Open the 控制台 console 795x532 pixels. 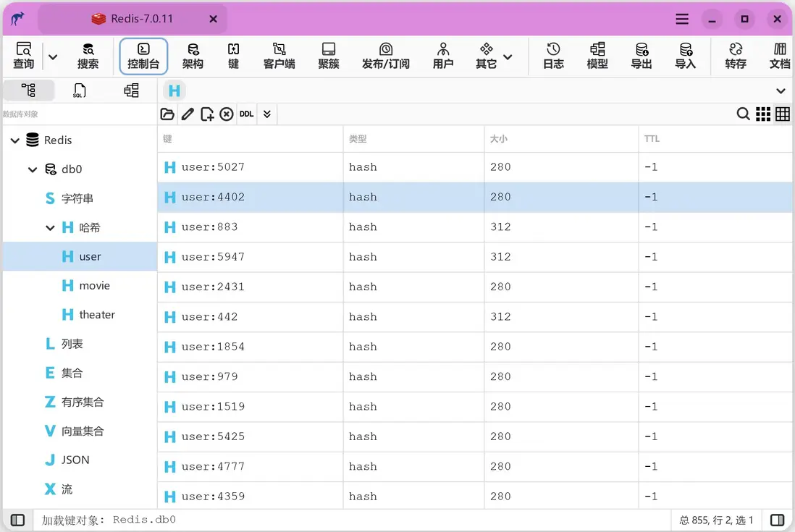(x=143, y=56)
